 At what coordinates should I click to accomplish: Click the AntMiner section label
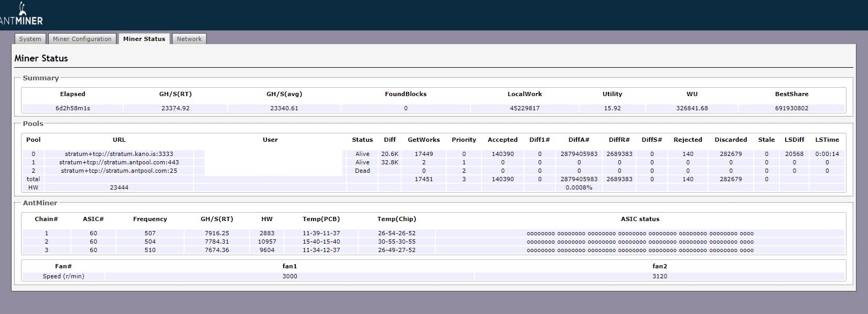[40, 203]
